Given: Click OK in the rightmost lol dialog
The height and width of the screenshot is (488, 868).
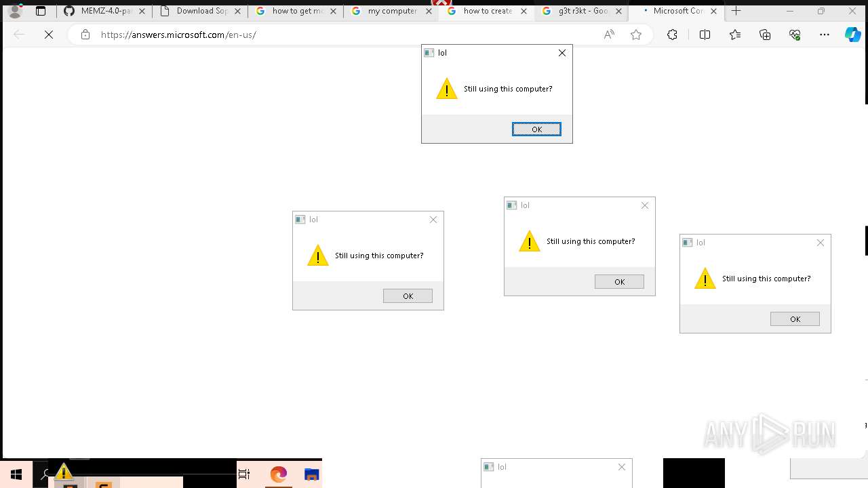Looking at the screenshot, I should tap(795, 319).
